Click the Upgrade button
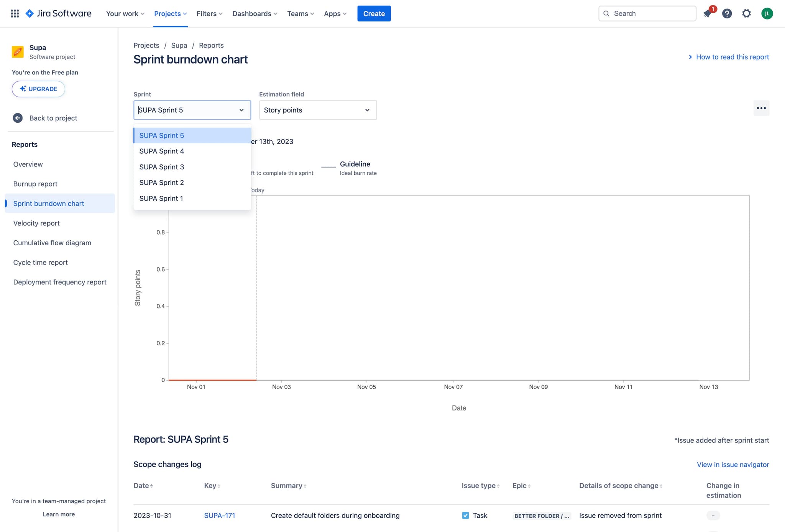This screenshot has width=785, height=532. tap(38, 89)
